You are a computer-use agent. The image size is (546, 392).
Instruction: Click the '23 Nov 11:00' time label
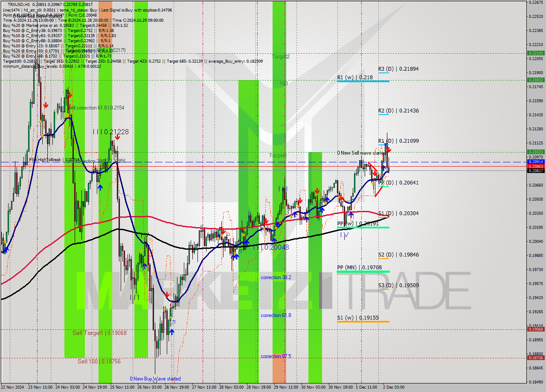[x=41, y=387]
